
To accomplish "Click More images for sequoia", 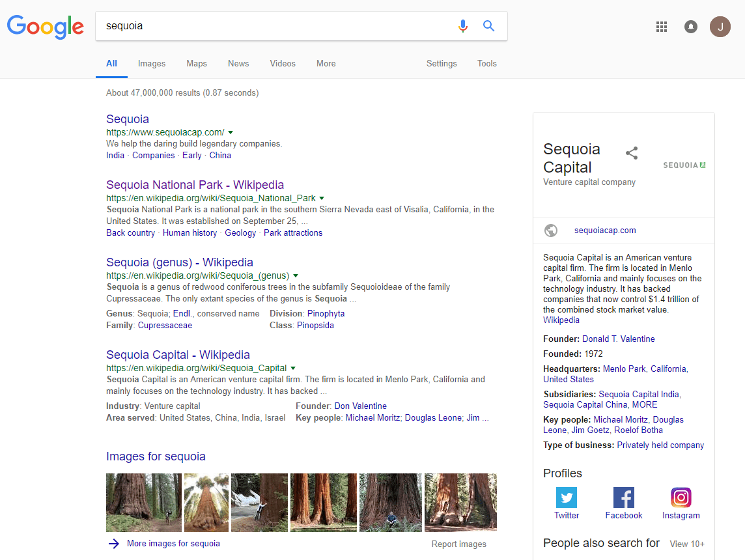I will coord(173,543).
